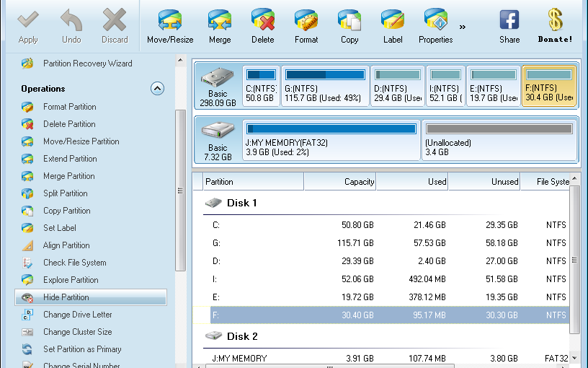Sort by the File System column header
The image size is (588, 368).
[x=545, y=182]
